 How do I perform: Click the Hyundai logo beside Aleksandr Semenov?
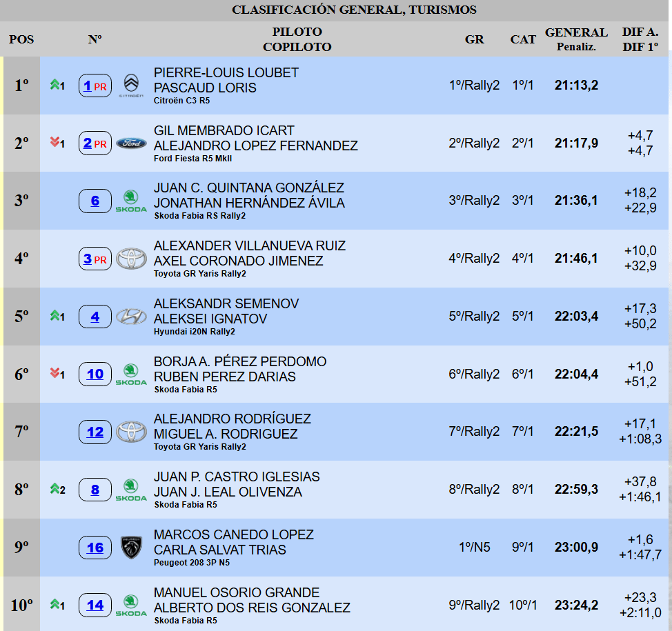[131, 317]
